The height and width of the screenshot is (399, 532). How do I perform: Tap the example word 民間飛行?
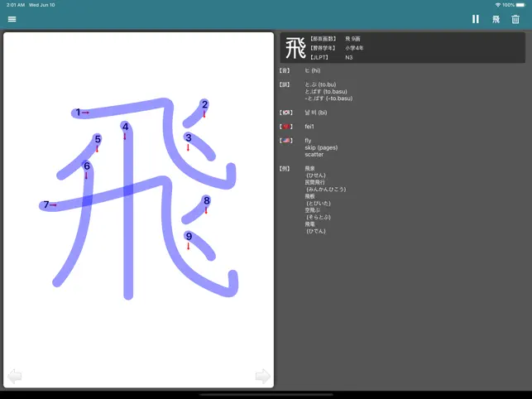coord(315,182)
